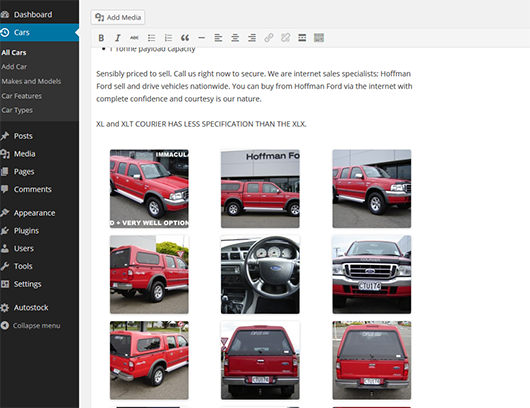Toggle strikethrough (ABC) formatting
Screen dimensions: 530x408
point(134,38)
